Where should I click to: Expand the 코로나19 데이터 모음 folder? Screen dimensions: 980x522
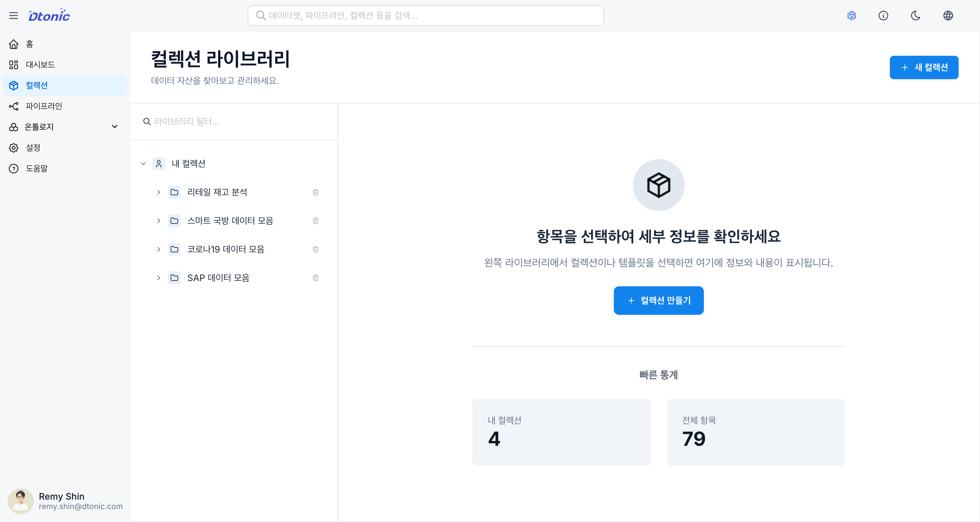pyautogui.click(x=159, y=249)
